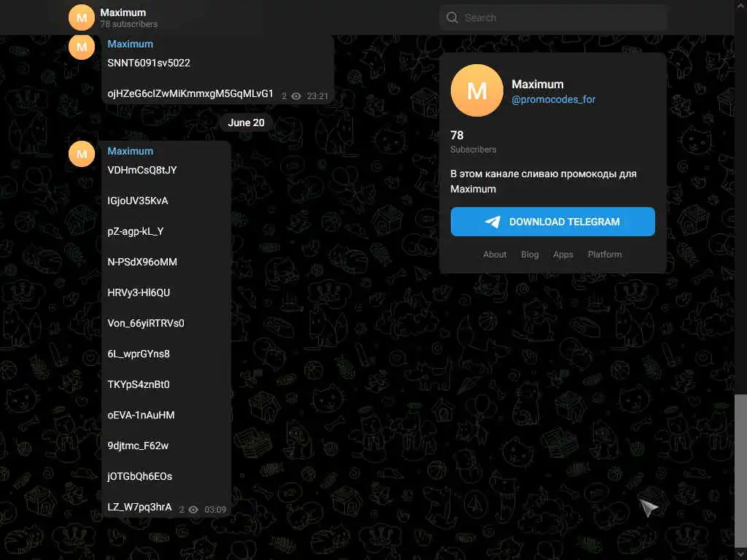Click Maximum sender name above VDHmCsQ8tJY
This screenshot has width=747, height=560.
(x=130, y=151)
